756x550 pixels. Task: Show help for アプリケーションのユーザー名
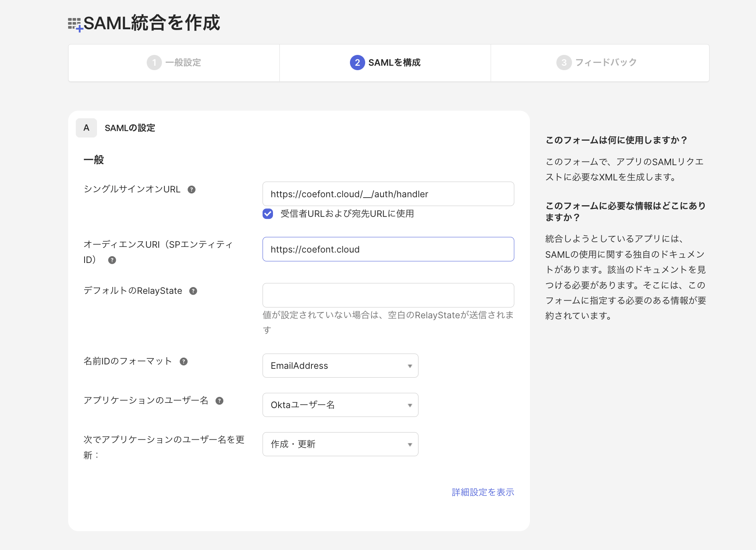tap(219, 401)
